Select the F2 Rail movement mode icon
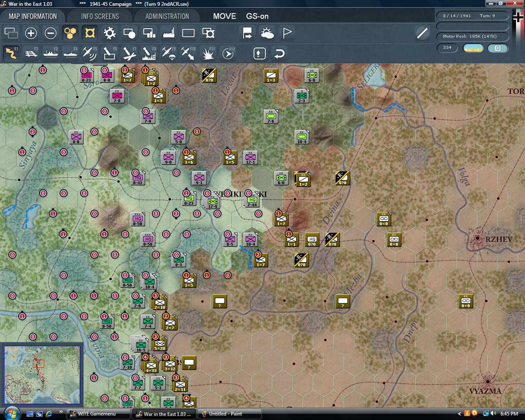 pos(31,53)
